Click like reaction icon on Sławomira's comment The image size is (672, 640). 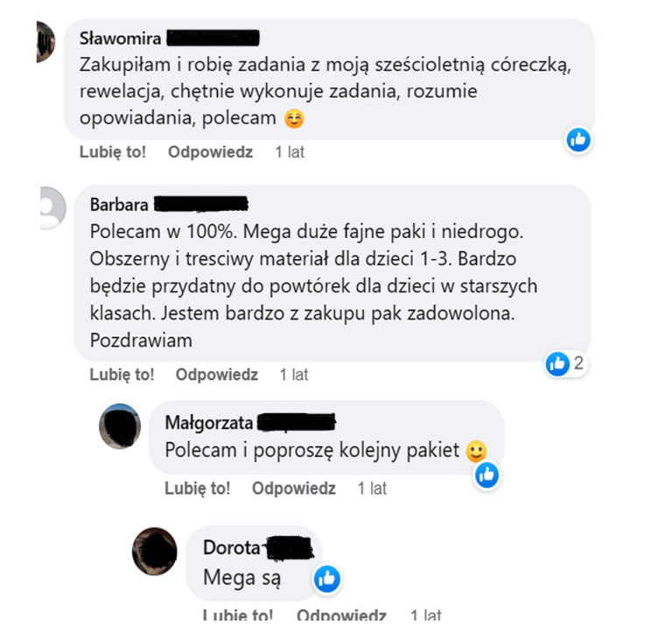click(x=578, y=139)
